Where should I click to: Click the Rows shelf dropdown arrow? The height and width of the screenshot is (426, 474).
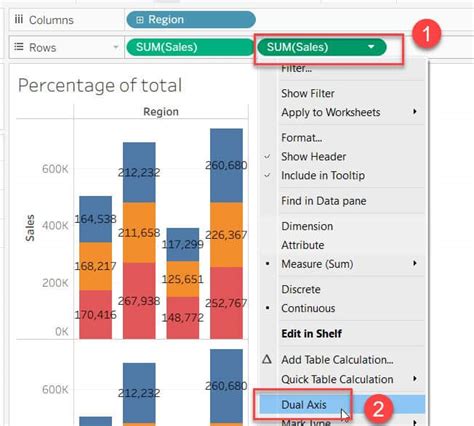click(x=116, y=47)
